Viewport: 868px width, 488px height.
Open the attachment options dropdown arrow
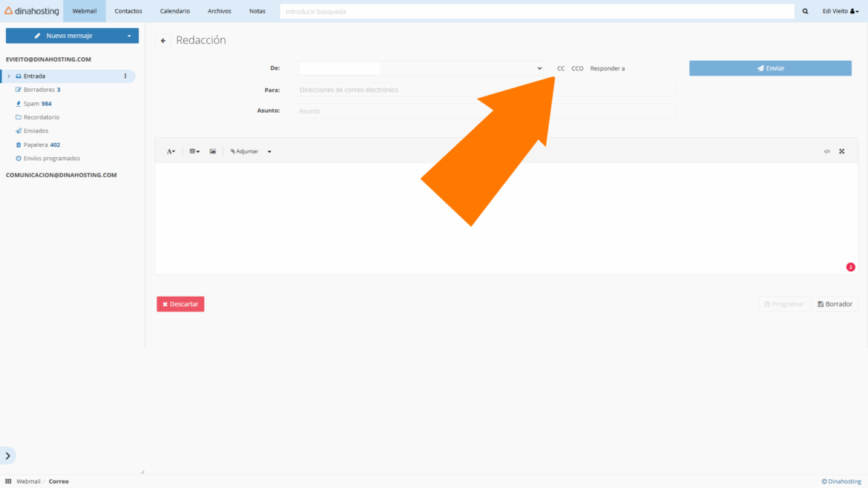click(269, 151)
